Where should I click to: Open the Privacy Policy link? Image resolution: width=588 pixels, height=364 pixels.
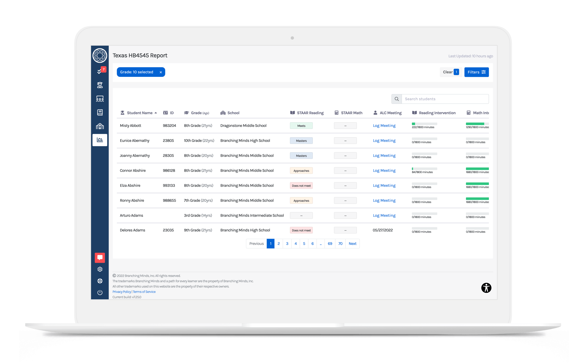coord(122,292)
